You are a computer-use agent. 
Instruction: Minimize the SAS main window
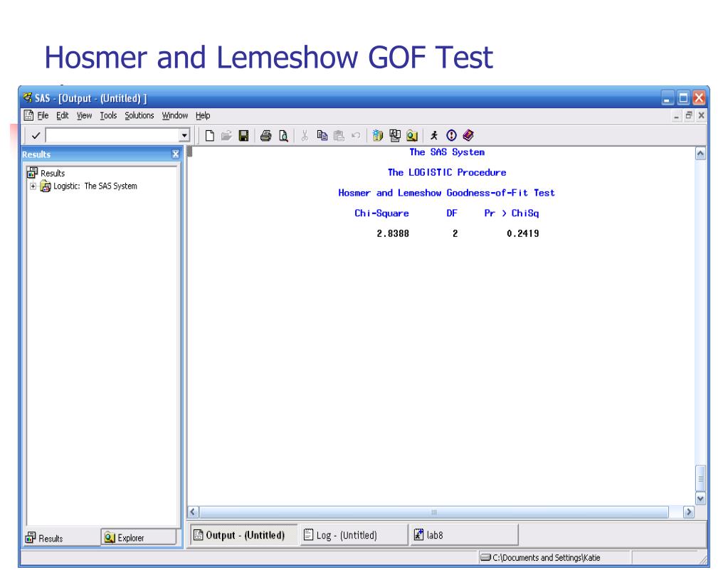[x=668, y=98]
